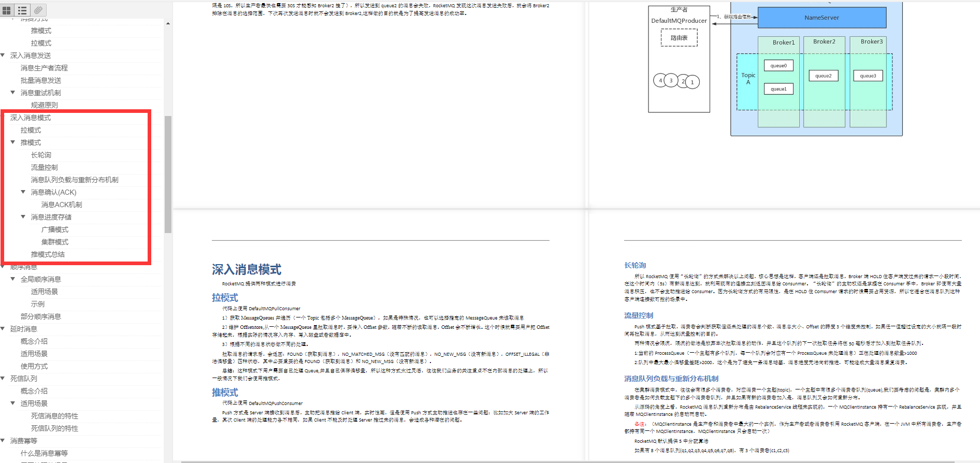Select 死信消息的特性 in the outline
980x463 pixels.
pos(55,416)
